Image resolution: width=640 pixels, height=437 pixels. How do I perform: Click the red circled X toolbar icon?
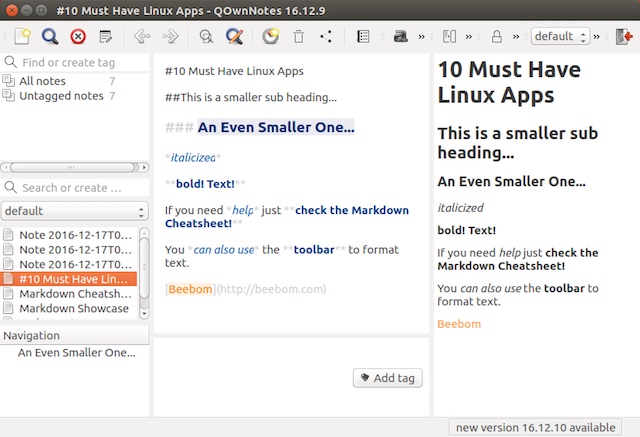pyautogui.click(x=78, y=36)
